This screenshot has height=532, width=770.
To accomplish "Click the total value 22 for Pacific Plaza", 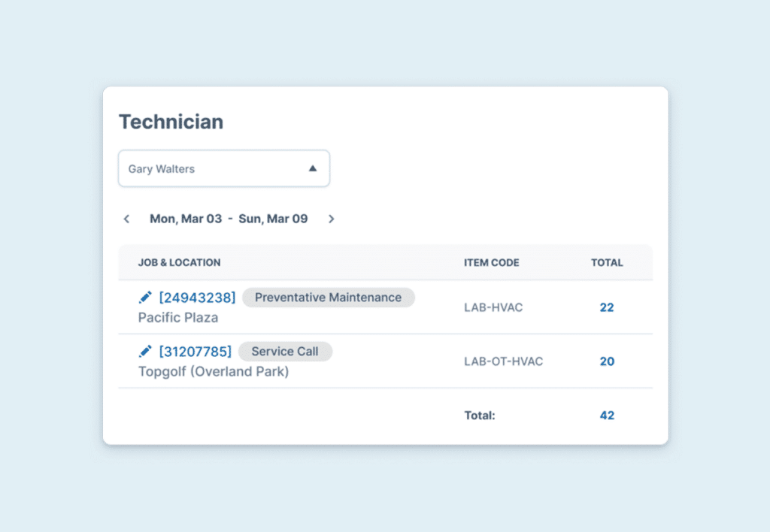I will coord(607,307).
